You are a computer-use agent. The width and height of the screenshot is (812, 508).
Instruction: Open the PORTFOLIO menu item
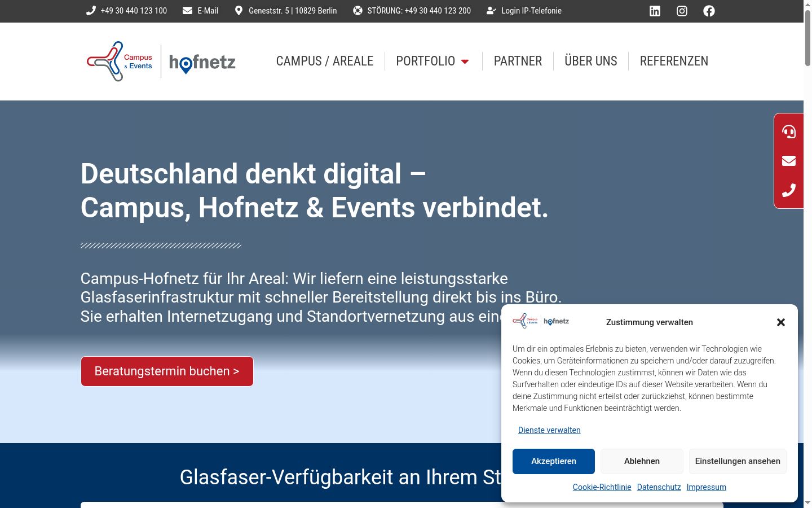coord(426,61)
